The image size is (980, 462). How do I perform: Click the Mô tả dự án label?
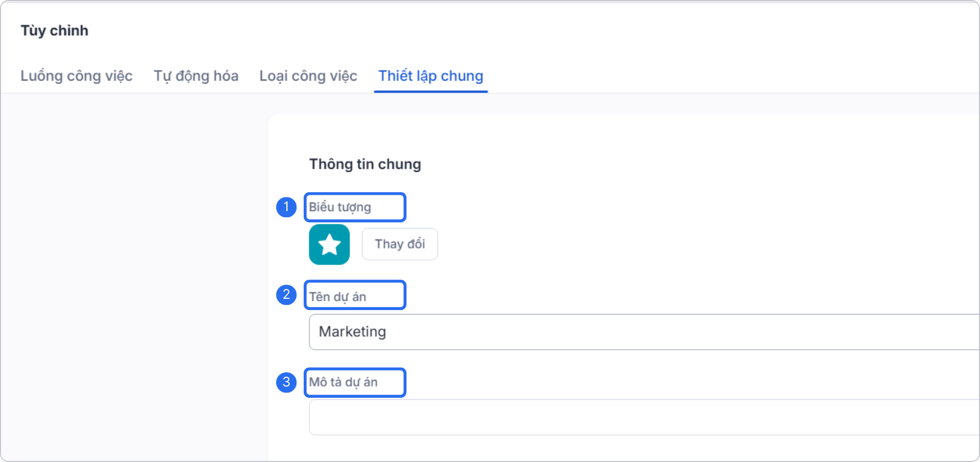point(355,382)
